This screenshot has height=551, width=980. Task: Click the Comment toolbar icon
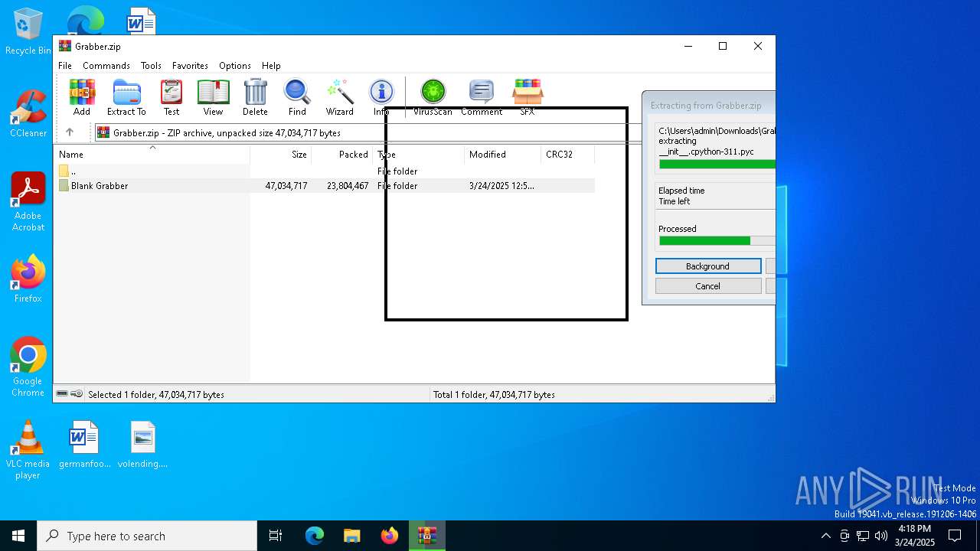[x=482, y=97]
